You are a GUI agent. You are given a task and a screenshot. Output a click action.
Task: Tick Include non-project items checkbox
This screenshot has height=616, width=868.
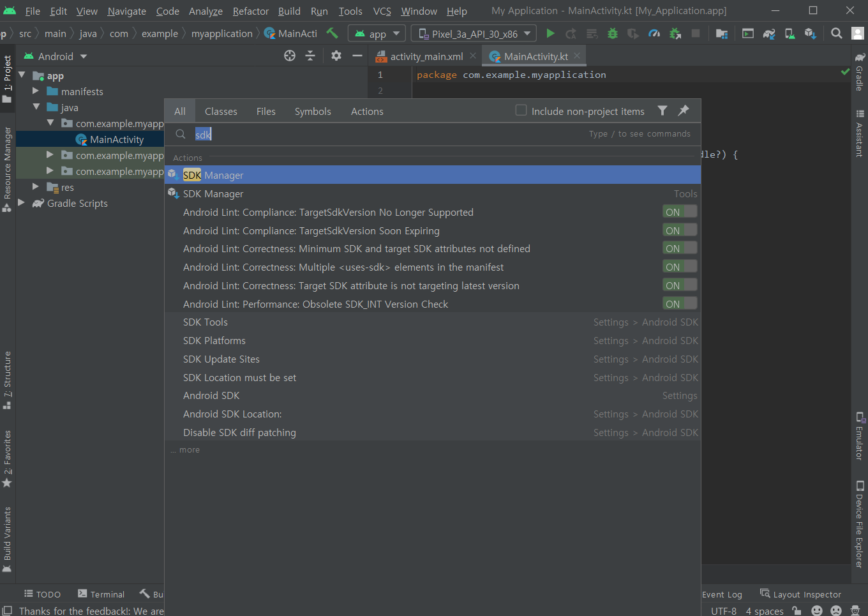tap(521, 110)
